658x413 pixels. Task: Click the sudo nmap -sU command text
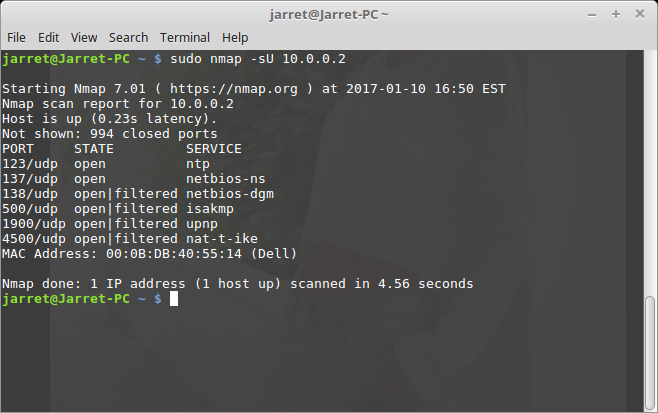click(258, 59)
